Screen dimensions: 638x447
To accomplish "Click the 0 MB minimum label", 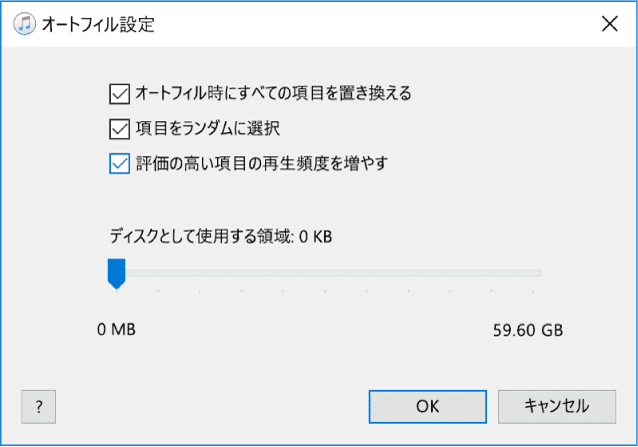I will 116,329.
